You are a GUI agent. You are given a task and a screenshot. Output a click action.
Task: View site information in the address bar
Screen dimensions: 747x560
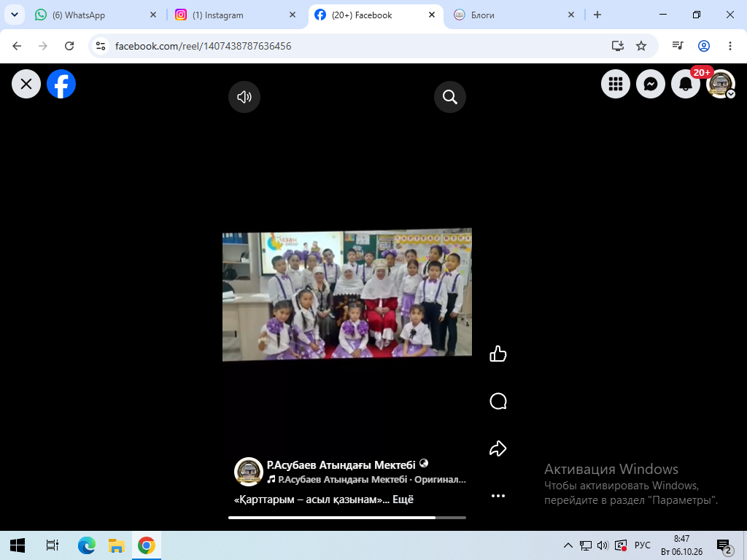tap(101, 46)
